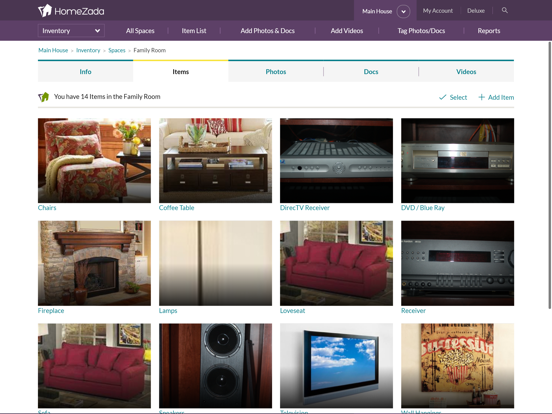This screenshot has height=414, width=552.
Task: Open the DirecTV Receiver photo thumbnail
Action: click(x=337, y=161)
